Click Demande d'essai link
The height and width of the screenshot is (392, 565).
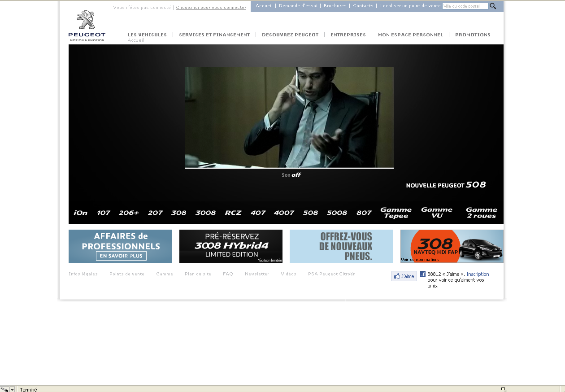tap(298, 6)
